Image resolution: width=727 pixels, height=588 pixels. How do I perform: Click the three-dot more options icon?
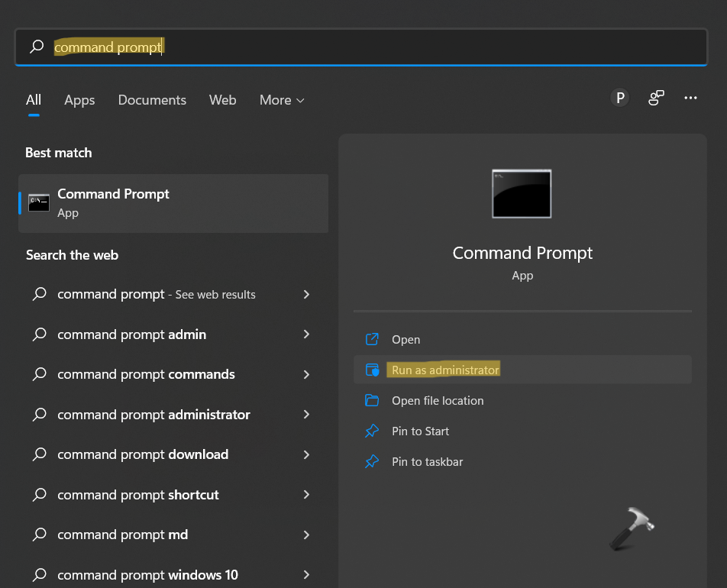pos(690,98)
